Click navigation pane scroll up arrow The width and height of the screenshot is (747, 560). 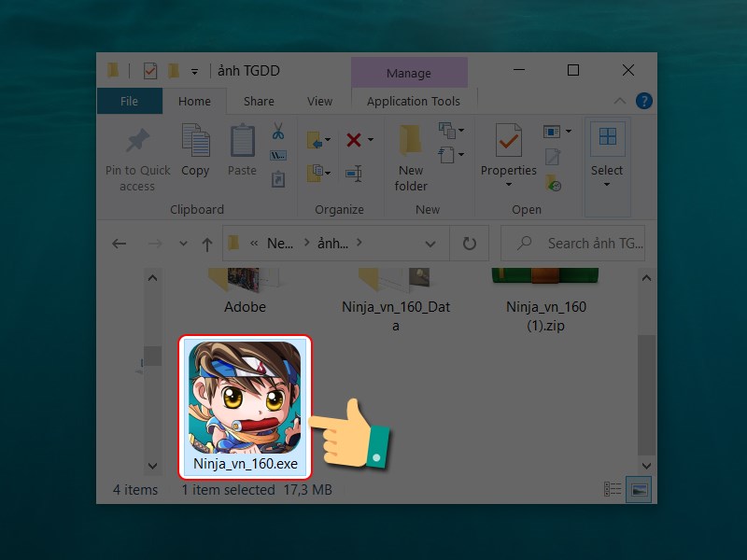(152, 277)
